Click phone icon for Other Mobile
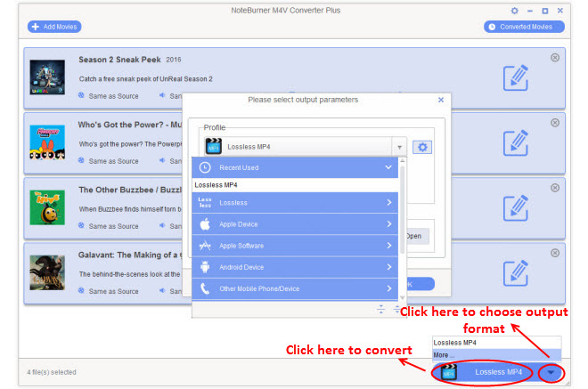588x389 pixels. click(205, 288)
